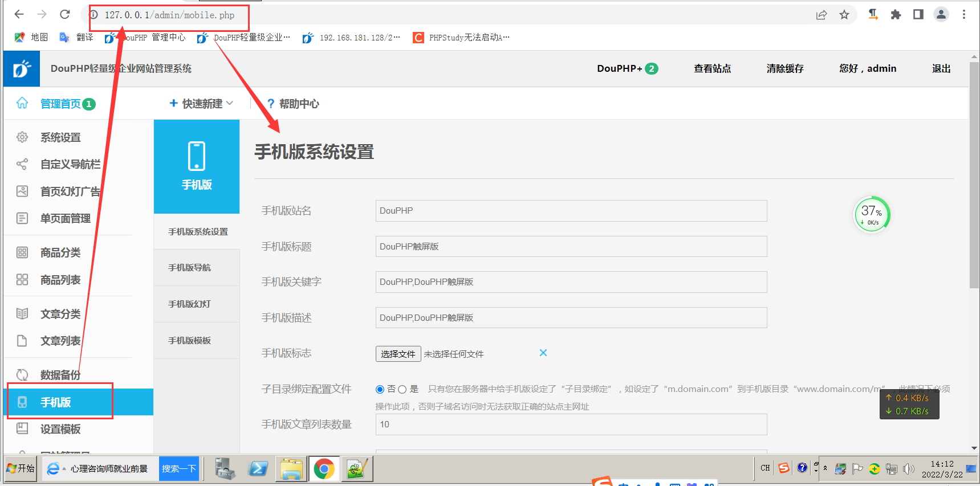This screenshot has height=486, width=980.
Task: Click the Windows 开始 start button
Action: [x=21, y=468]
